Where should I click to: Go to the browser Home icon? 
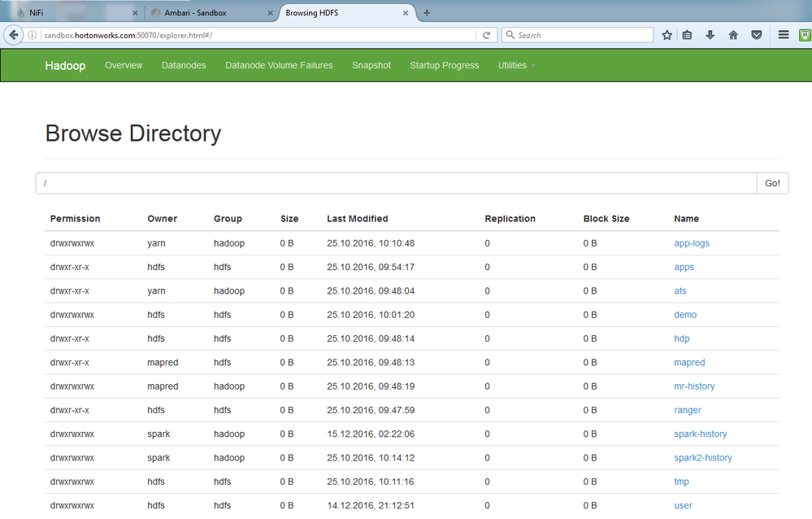(x=733, y=35)
